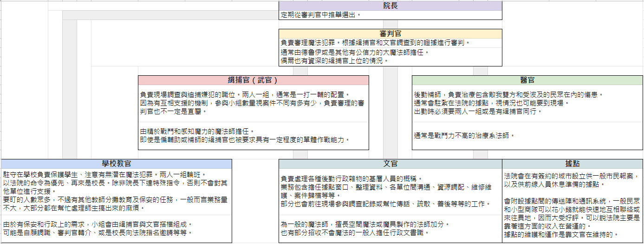Image resolution: width=644 pixels, height=244 pixels.
Task: Select the cell starting 通常由德魯伊或是其他有公信力
Action: [x=390, y=57]
